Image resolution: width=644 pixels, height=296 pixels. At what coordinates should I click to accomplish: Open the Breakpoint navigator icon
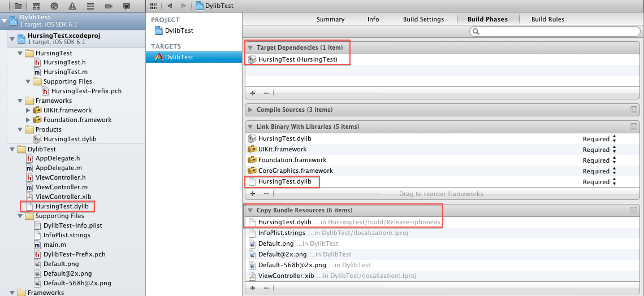tap(109, 6)
